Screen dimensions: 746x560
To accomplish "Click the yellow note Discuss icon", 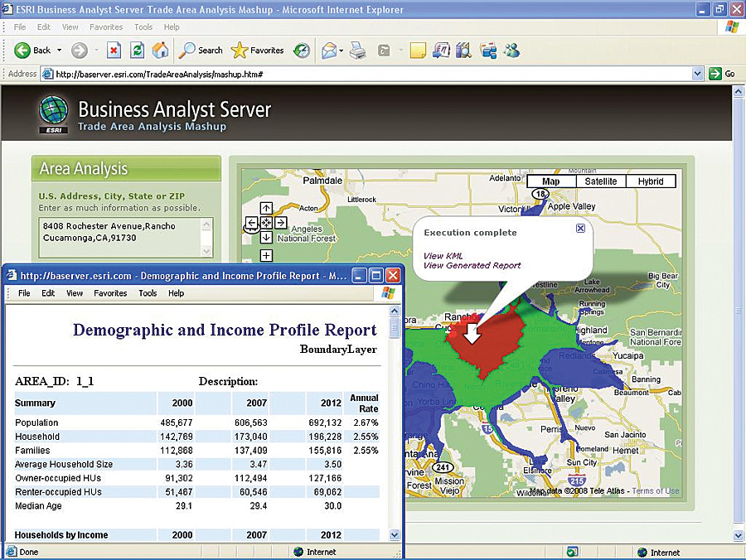I will (x=417, y=50).
